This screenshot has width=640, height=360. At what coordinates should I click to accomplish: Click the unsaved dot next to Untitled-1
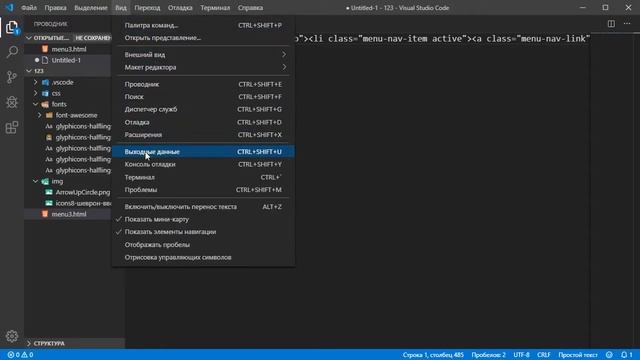[x=37, y=60]
